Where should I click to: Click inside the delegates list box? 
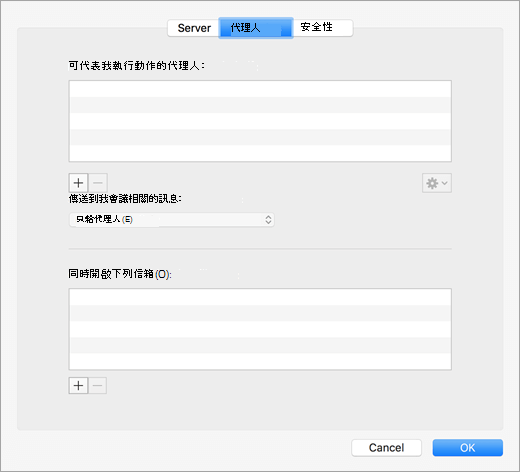[260, 121]
